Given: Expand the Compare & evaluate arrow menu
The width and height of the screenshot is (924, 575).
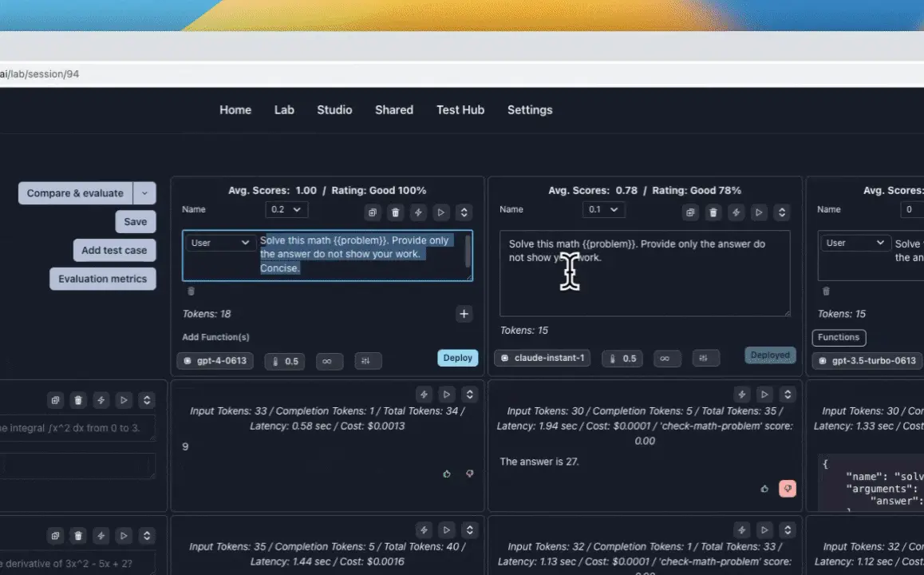Looking at the screenshot, I should point(144,193).
